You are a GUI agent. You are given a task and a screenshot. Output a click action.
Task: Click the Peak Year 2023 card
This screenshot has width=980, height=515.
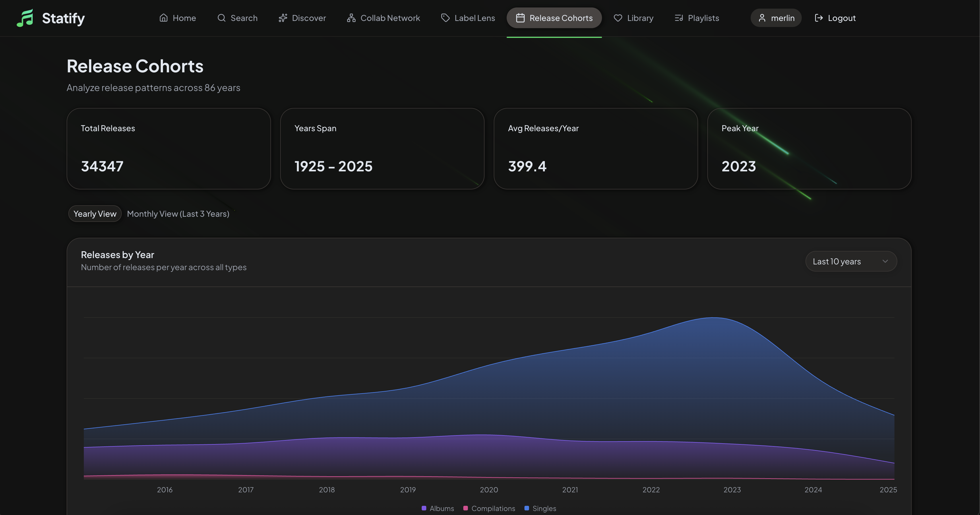[x=809, y=149]
